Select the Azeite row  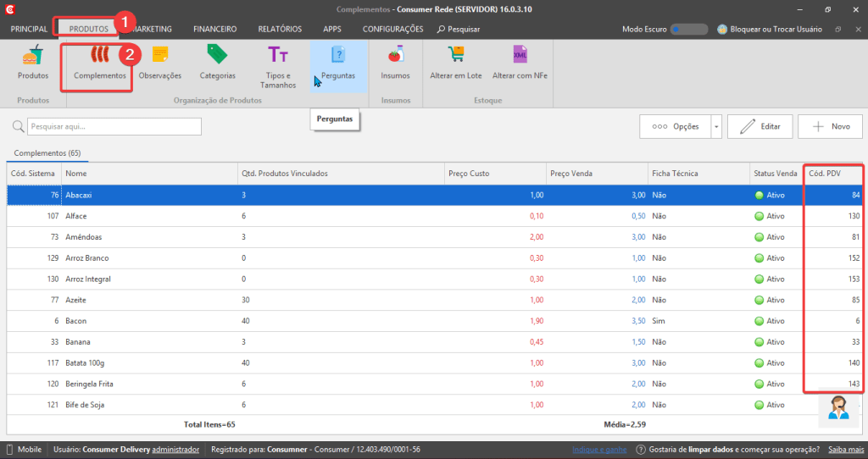click(435, 301)
